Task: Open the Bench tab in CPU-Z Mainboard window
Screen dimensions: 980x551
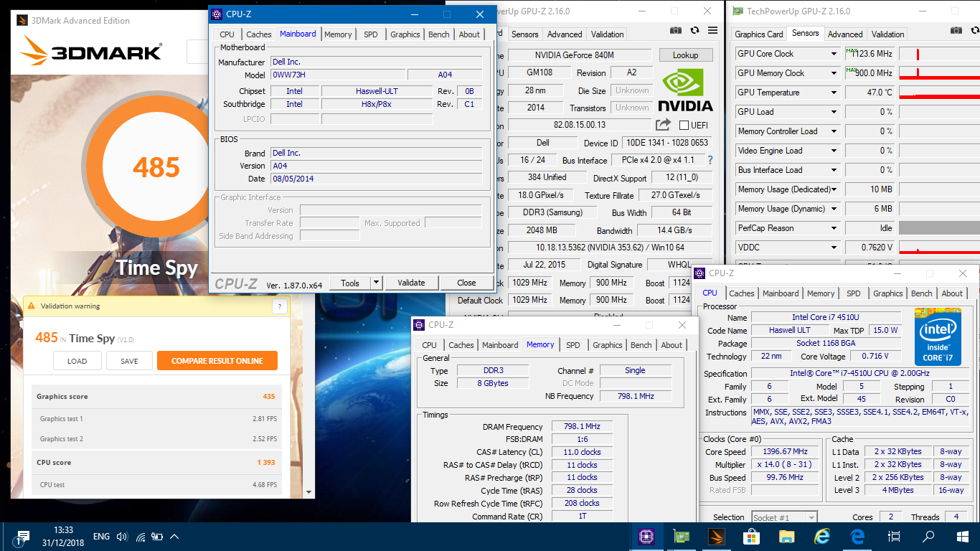Action: (439, 34)
